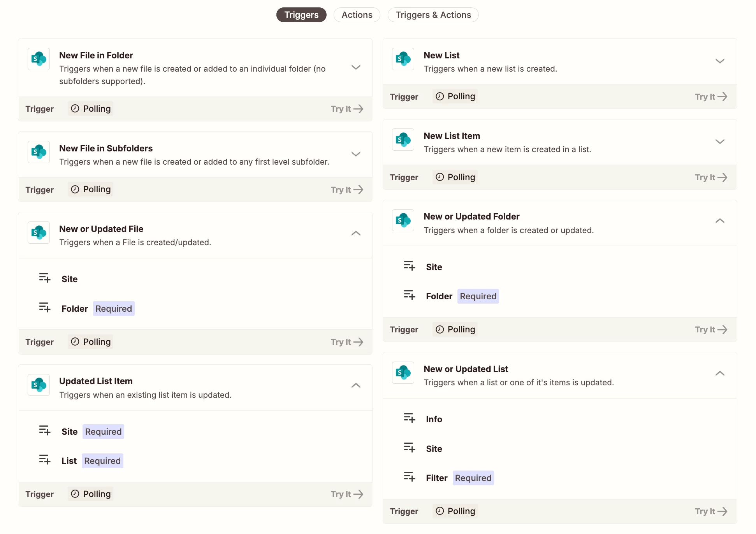
Task: Expand the New List card
Action: coord(720,61)
